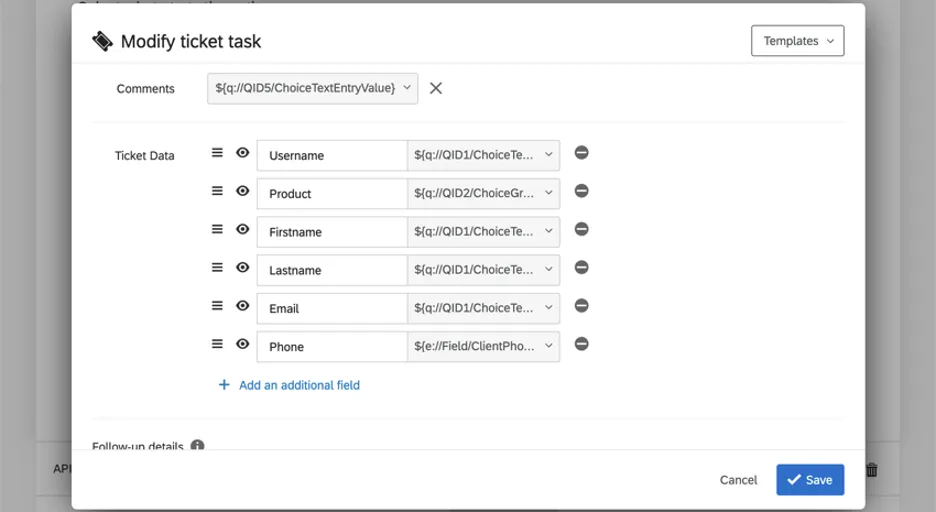The image size is (936, 512).
Task: Click drag handle for Firstname row
Action: [217, 229]
